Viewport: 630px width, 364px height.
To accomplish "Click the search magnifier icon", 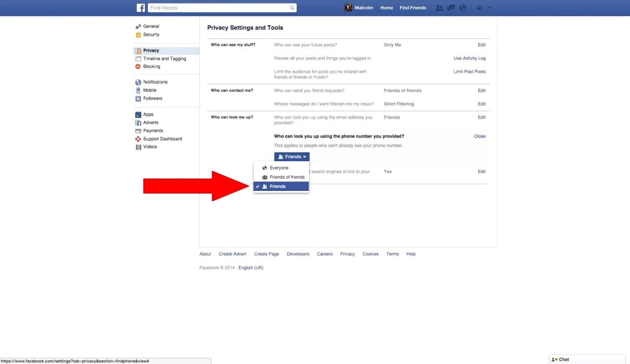I will (x=292, y=8).
